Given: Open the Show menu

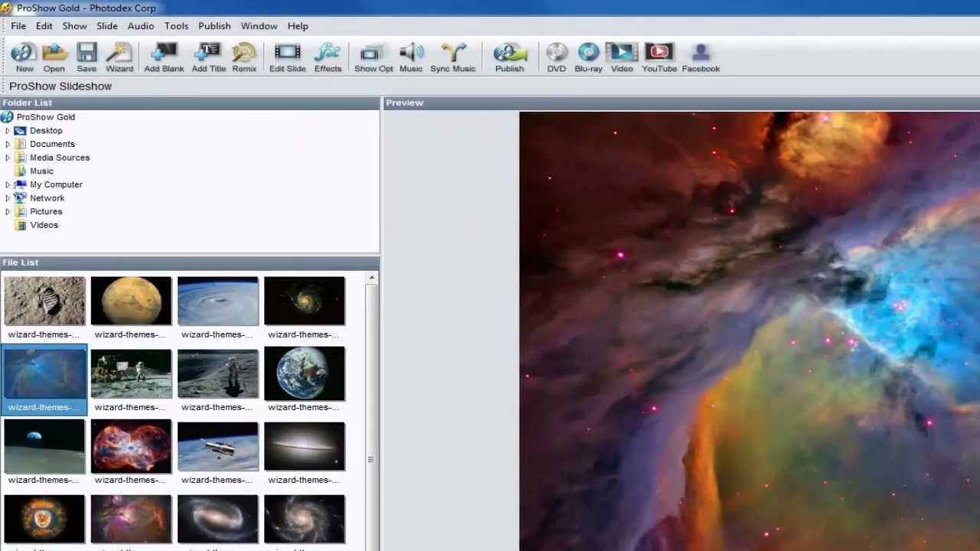Looking at the screenshot, I should coord(74,26).
